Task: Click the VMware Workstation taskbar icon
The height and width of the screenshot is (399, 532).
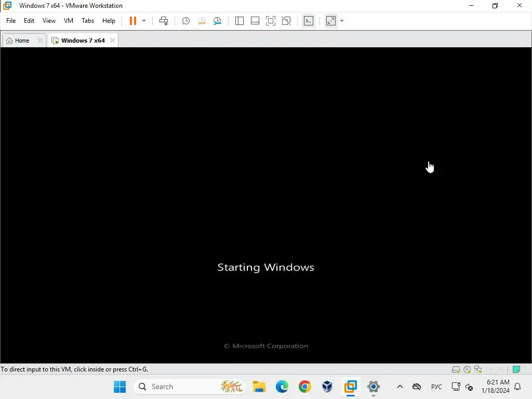Action: (350, 387)
